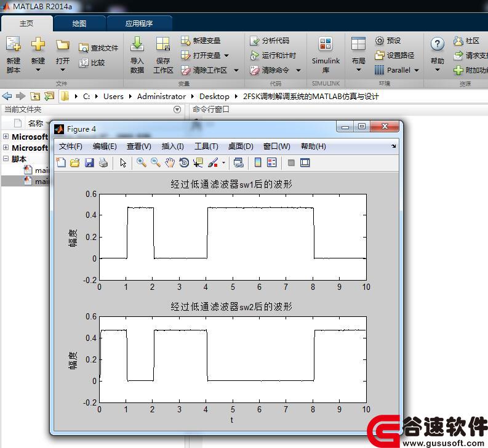This screenshot has height=448, width=488.
Task: Switch to the 应用程序 (Apps) tab
Action: 139,23
